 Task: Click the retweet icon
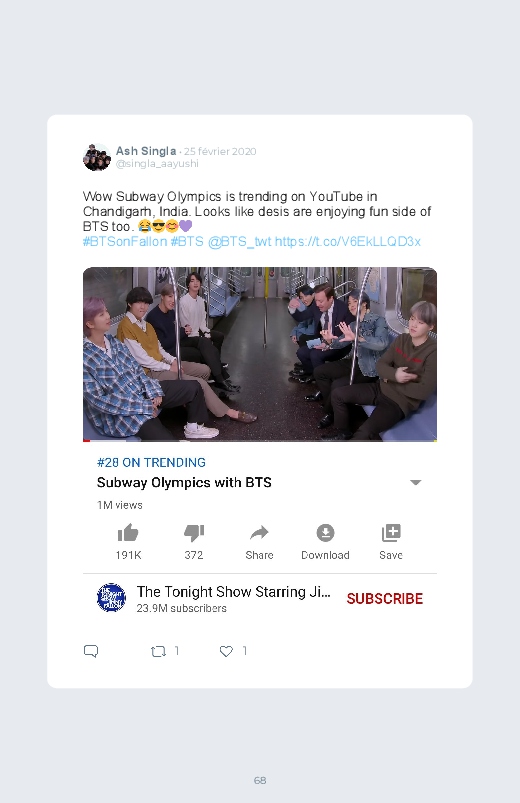(x=158, y=651)
